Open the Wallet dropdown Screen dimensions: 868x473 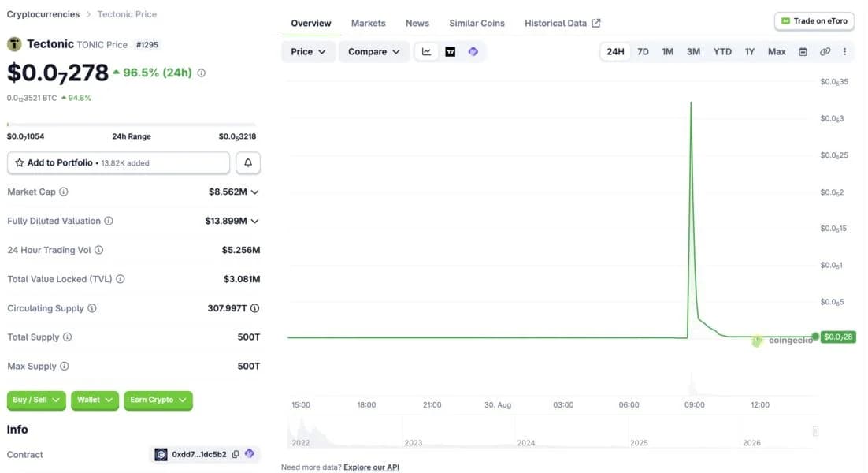95,400
